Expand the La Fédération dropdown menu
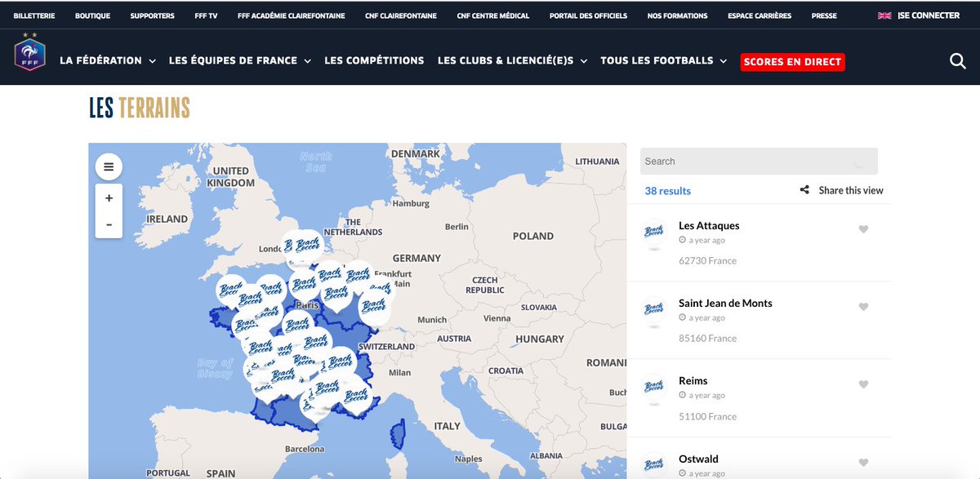Viewport: 980px width, 479px height. tap(107, 60)
